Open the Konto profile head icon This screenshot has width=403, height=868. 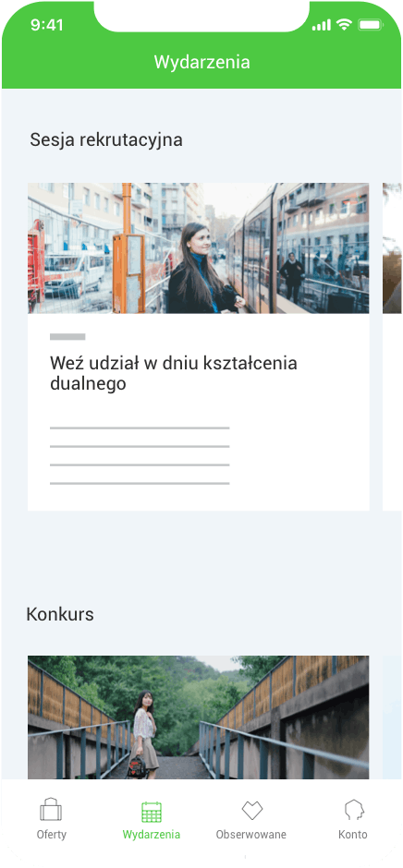pyautogui.click(x=353, y=811)
